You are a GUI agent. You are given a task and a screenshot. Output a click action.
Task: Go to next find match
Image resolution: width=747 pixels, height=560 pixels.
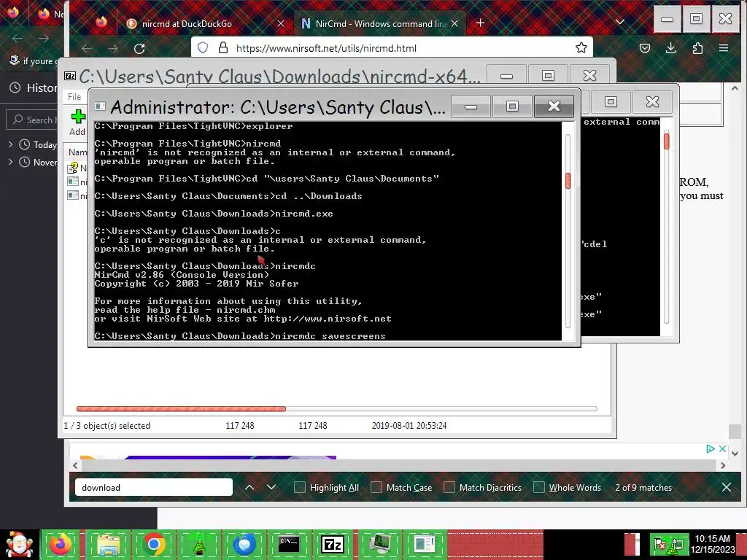coord(271,487)
